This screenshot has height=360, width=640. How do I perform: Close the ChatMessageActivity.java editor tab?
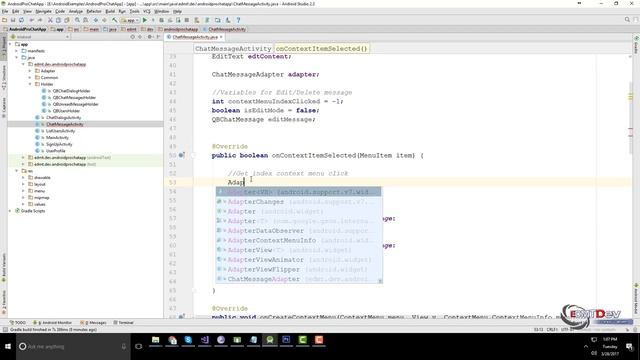tap(221, 37)
